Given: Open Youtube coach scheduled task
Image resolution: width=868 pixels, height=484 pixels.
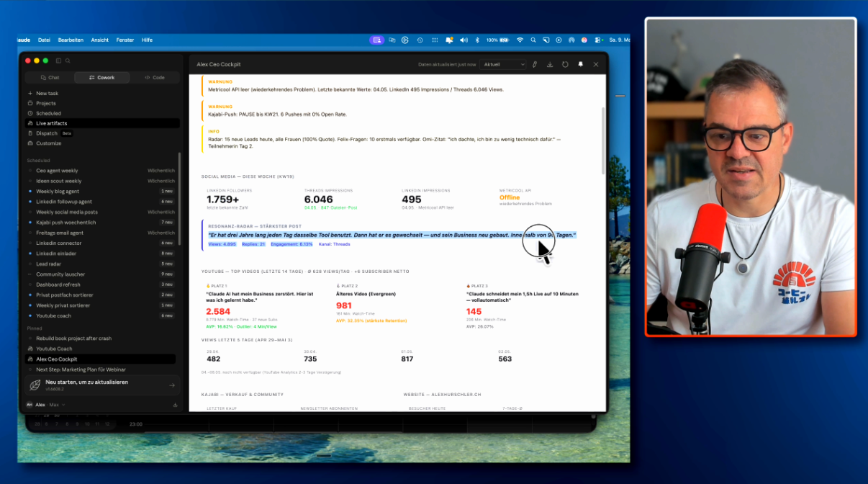Looking at the screenshot, I should coord(101,315).
